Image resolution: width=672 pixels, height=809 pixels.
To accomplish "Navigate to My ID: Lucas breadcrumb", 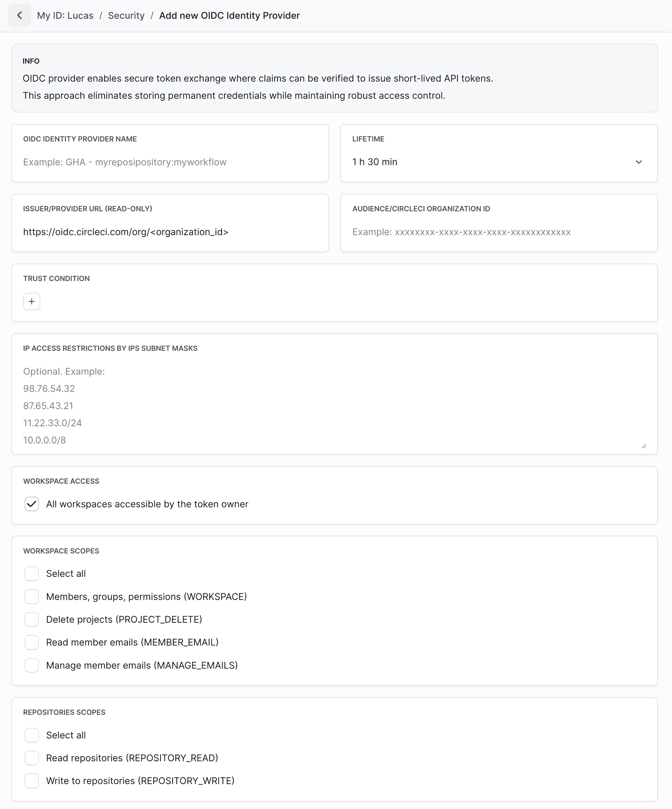I will pos(65,15).
